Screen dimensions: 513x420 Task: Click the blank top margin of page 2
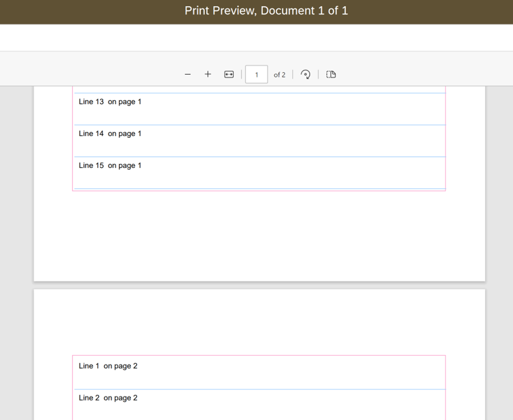click(x=259, y=322)
